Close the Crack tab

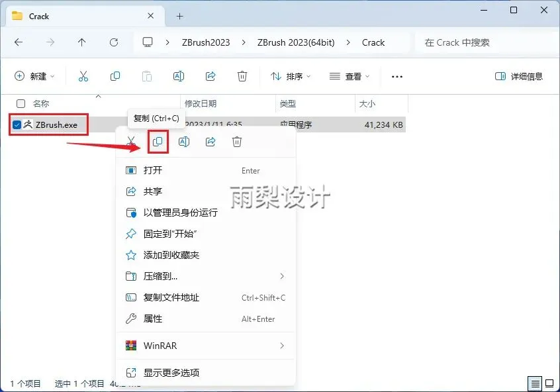tap(151, 16)
